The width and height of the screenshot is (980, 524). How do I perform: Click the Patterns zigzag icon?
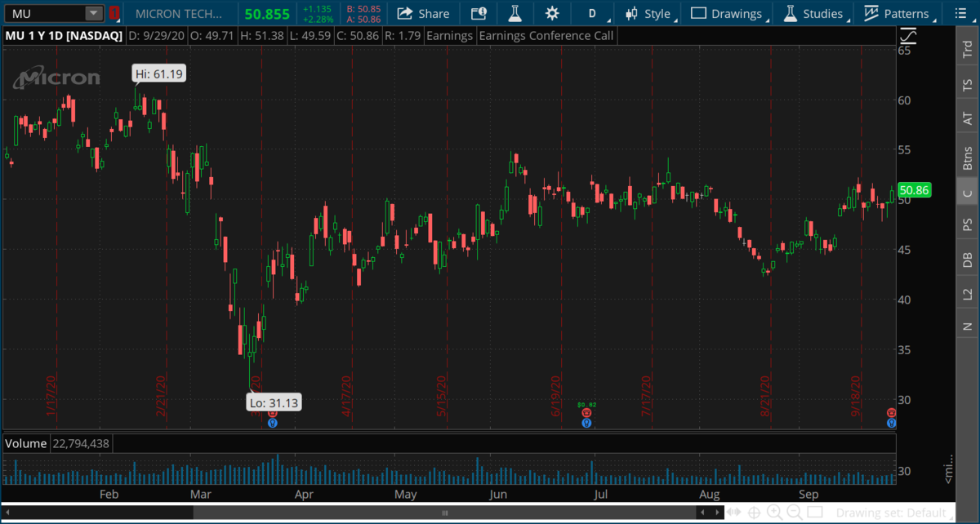pos(871,13)
